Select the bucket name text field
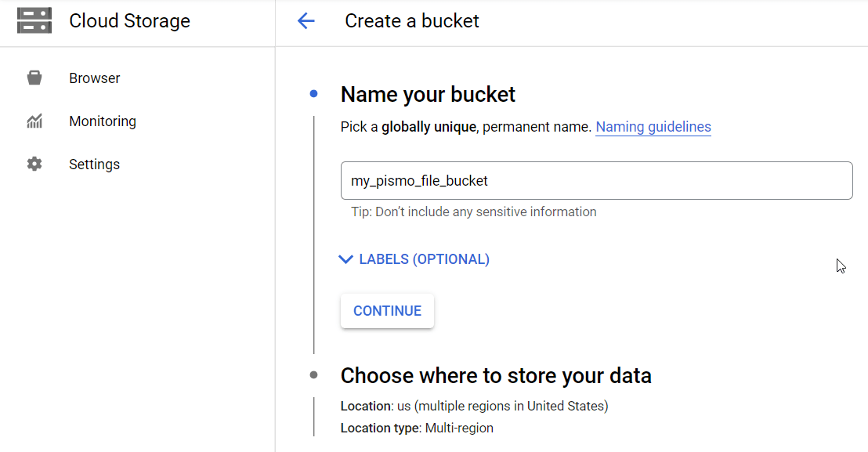868x452 pixels. point(595,180)
